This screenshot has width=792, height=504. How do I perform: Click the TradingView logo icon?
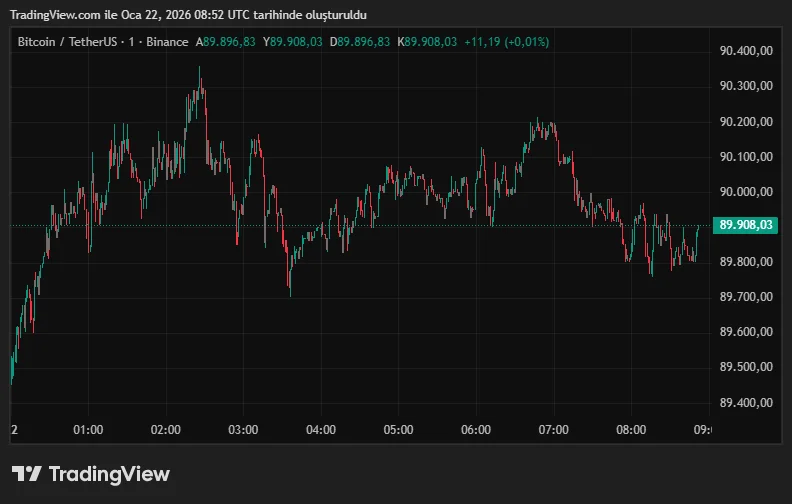27,474
